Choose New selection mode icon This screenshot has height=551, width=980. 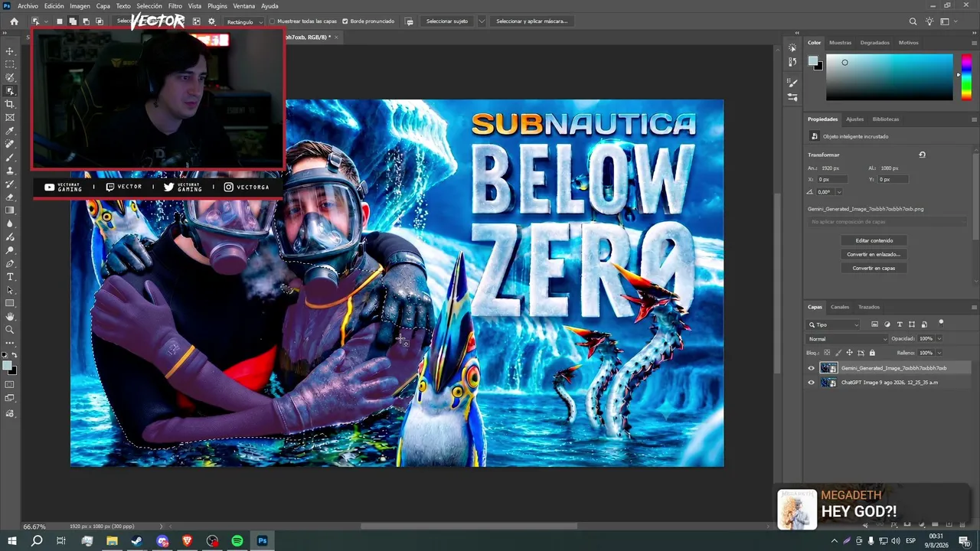60,21
